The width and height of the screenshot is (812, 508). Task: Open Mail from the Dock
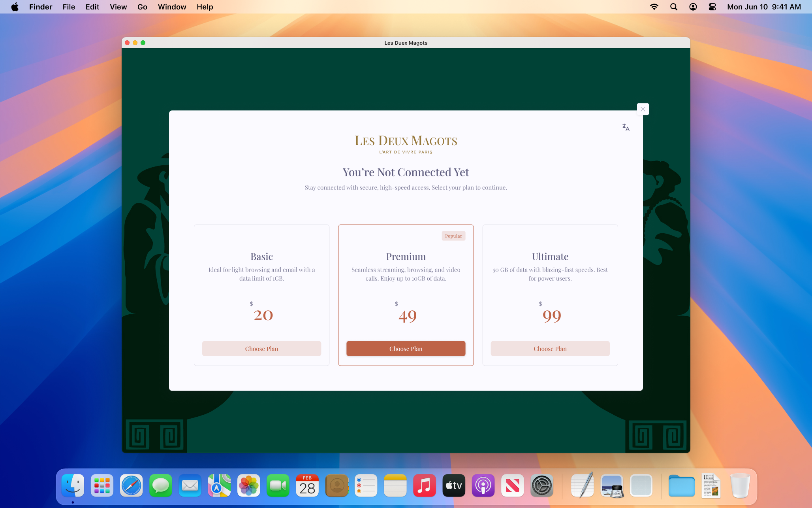click(190, 485)
